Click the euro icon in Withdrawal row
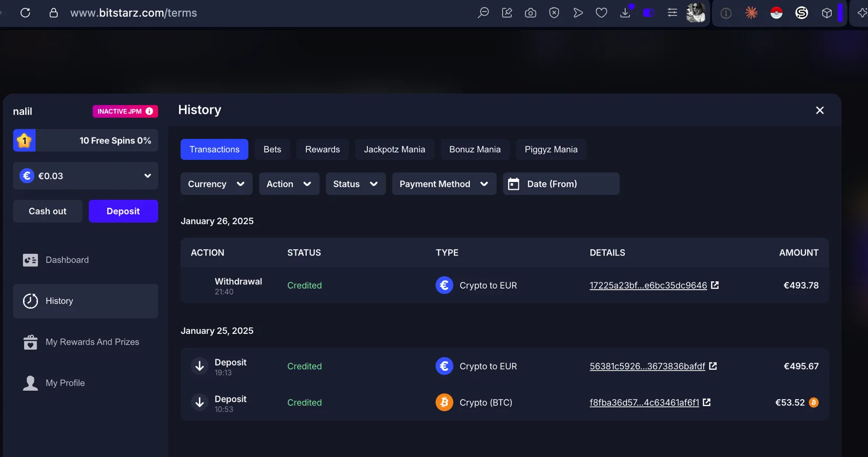Screen dimensions: 868x457 pos(445,285)
